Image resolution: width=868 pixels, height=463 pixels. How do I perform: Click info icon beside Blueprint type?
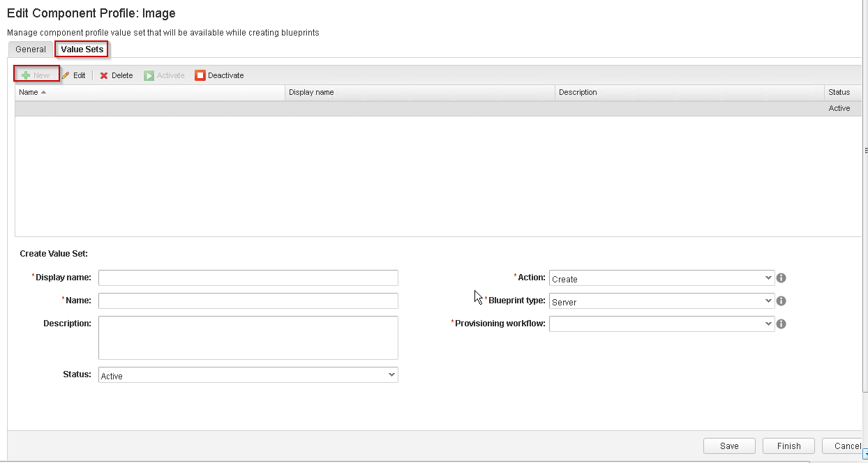[x=781, y=301]
